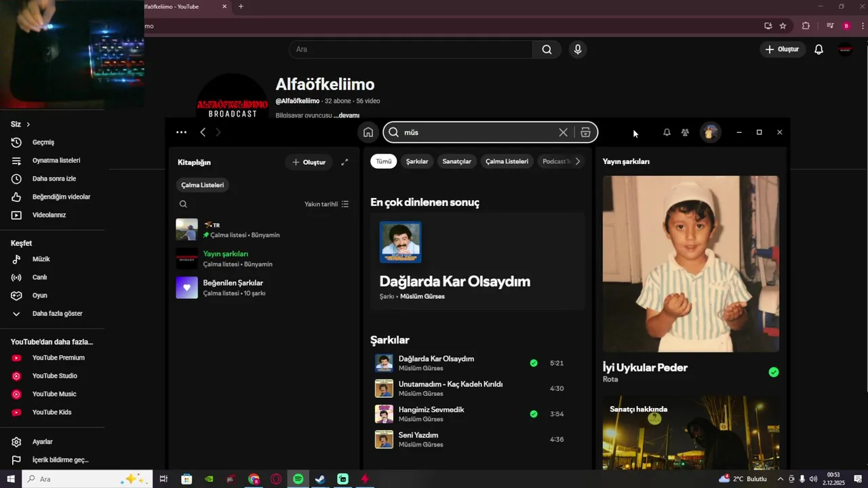Open Opera from the Windows taskbar
This screenshot has width=868, height=488.
pyautogui.click(x=276, y=479)
